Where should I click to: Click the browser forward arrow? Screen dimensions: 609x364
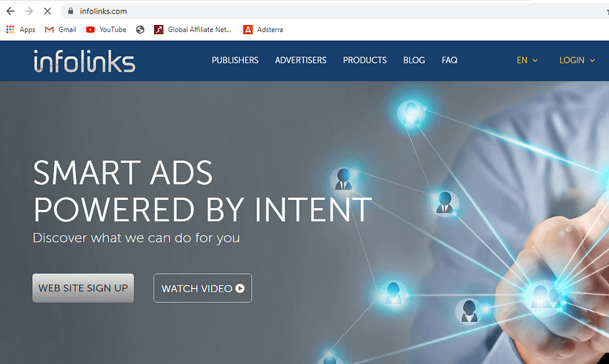[x=29, y=11]
